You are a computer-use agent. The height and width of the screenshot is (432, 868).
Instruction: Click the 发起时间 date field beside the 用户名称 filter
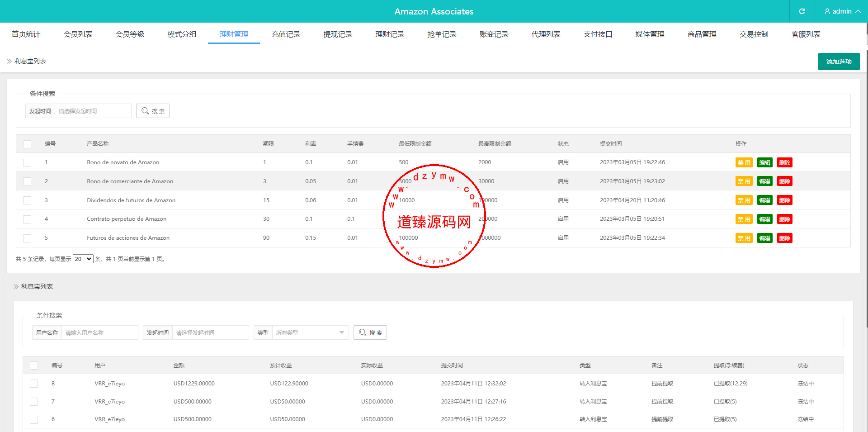click(210, 332)
